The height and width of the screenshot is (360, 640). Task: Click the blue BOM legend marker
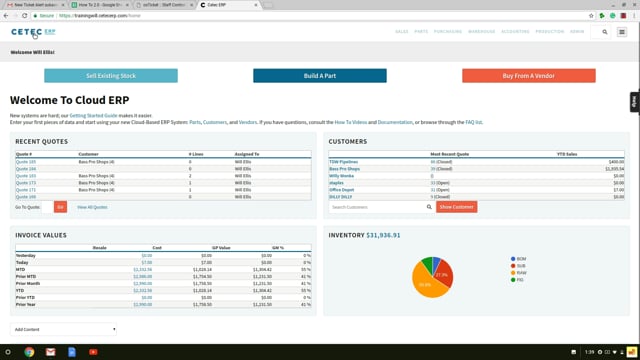[x=513, y=259]
